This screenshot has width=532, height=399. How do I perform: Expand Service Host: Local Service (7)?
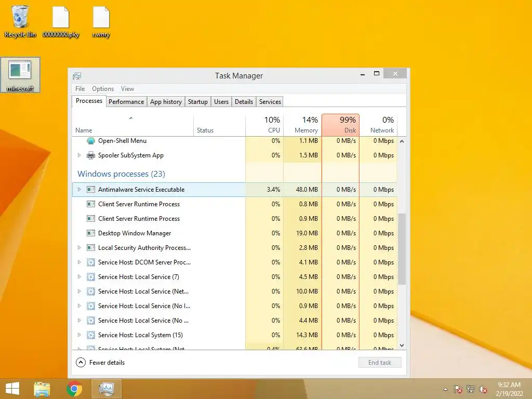[79, 277]
